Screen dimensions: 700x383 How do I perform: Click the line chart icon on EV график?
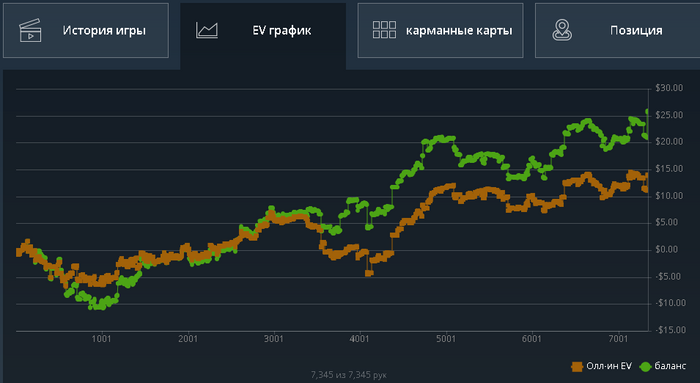[207, 30]
